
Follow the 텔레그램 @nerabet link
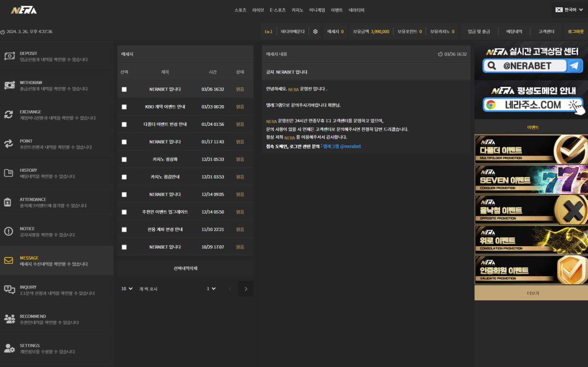coord(342,147)
